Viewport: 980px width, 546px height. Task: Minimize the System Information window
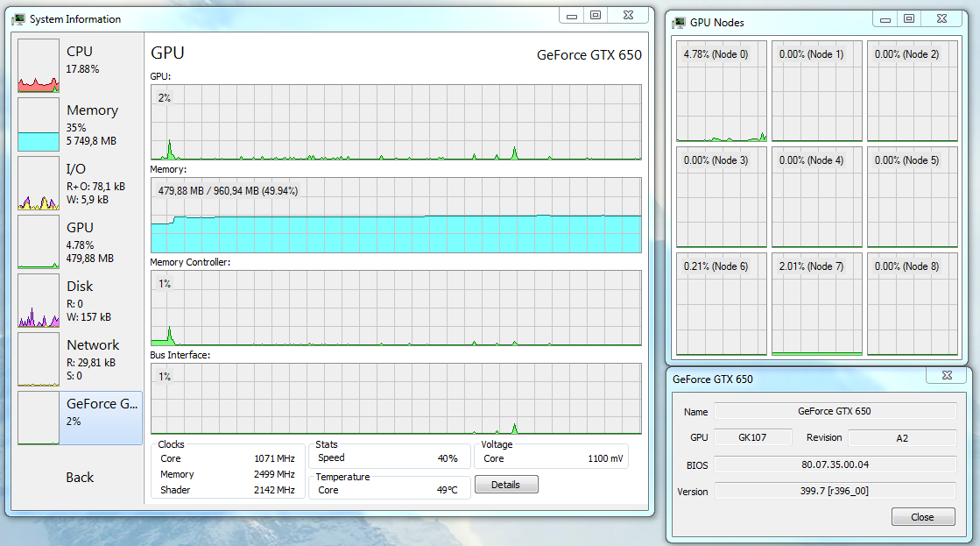[x=571, y=16]
